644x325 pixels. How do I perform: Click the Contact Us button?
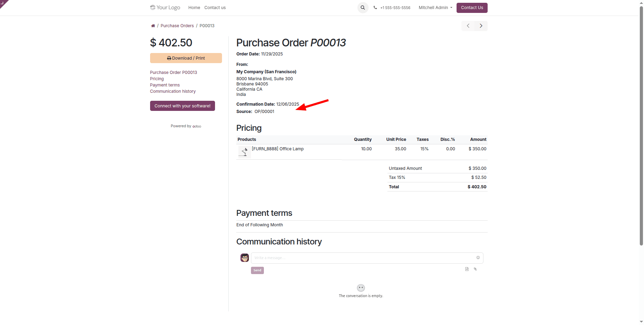[472, 7]
